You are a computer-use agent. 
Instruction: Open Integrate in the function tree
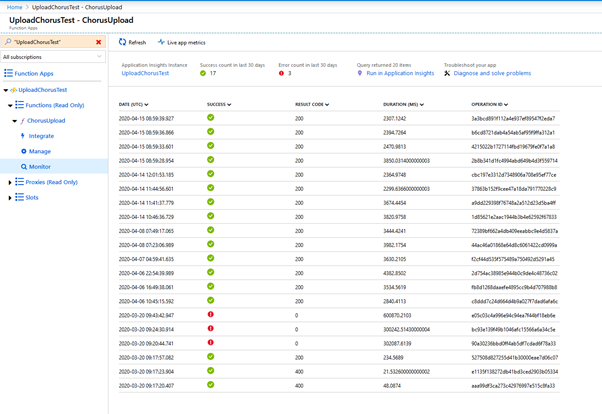click(41, 136)
